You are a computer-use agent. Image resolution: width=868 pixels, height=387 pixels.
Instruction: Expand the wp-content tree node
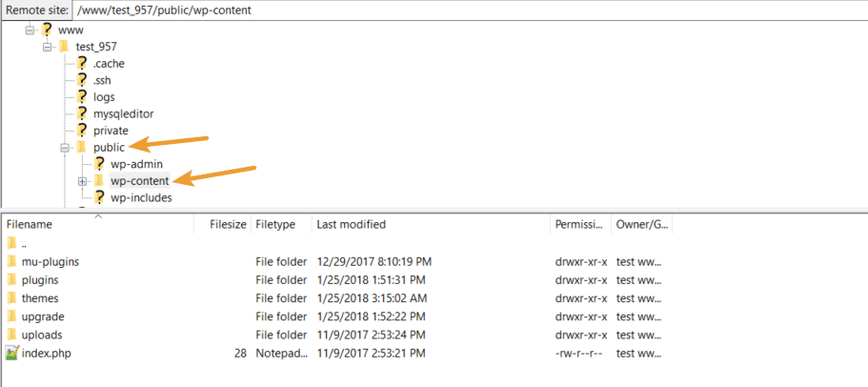point(82,181)
